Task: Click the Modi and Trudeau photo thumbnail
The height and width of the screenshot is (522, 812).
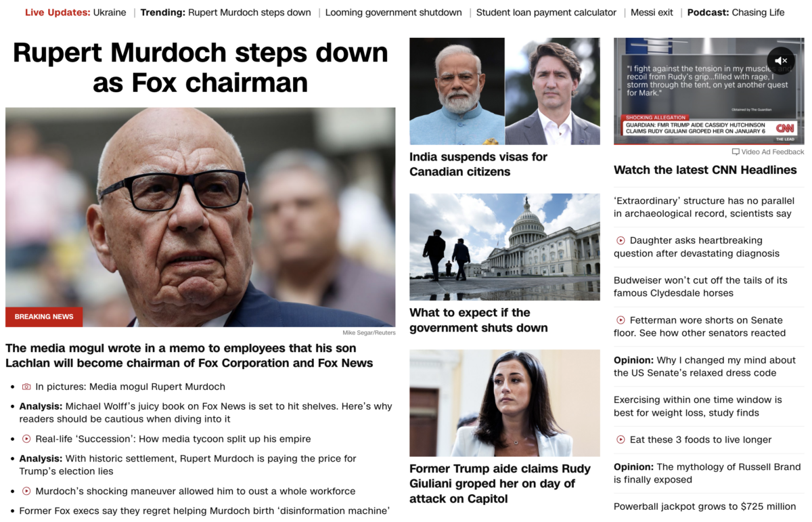Action: (505, 91)
